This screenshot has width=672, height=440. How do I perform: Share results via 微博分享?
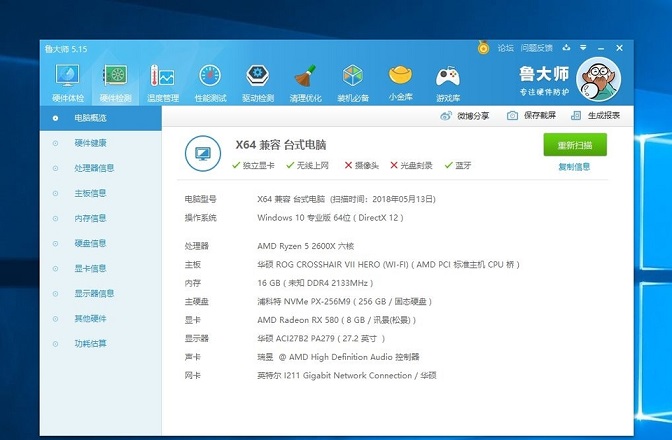point(465,116)
